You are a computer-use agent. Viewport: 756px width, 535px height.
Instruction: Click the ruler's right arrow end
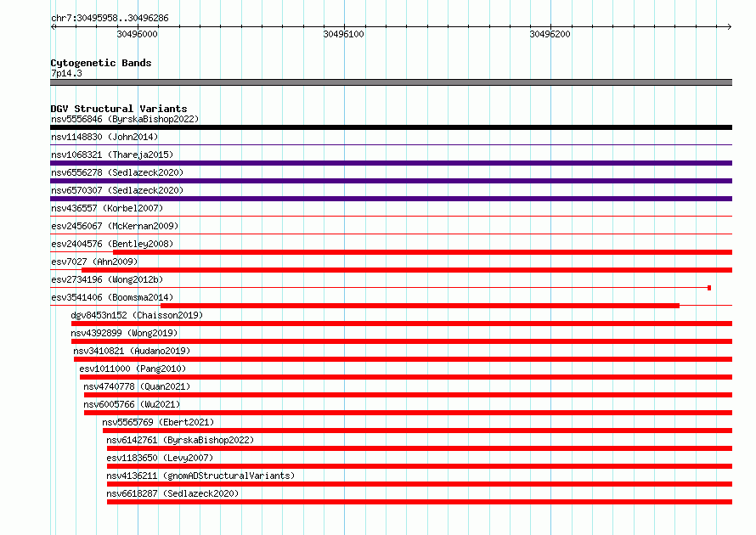(730, 26)
